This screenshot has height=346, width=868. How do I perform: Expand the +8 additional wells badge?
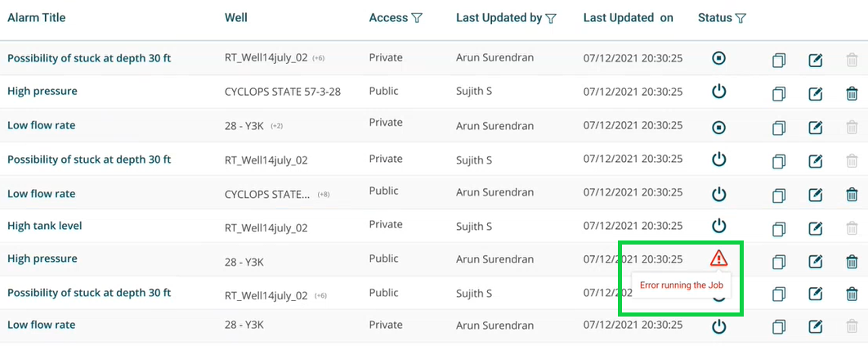[x=324, y=195]
